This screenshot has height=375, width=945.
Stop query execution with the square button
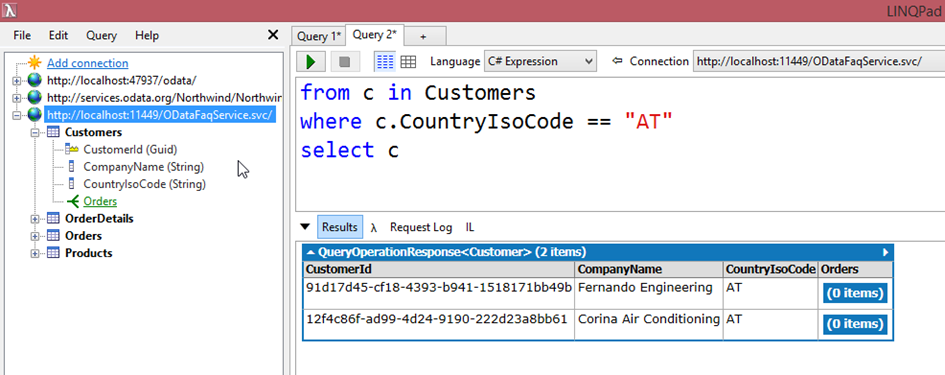click(345, 61)
